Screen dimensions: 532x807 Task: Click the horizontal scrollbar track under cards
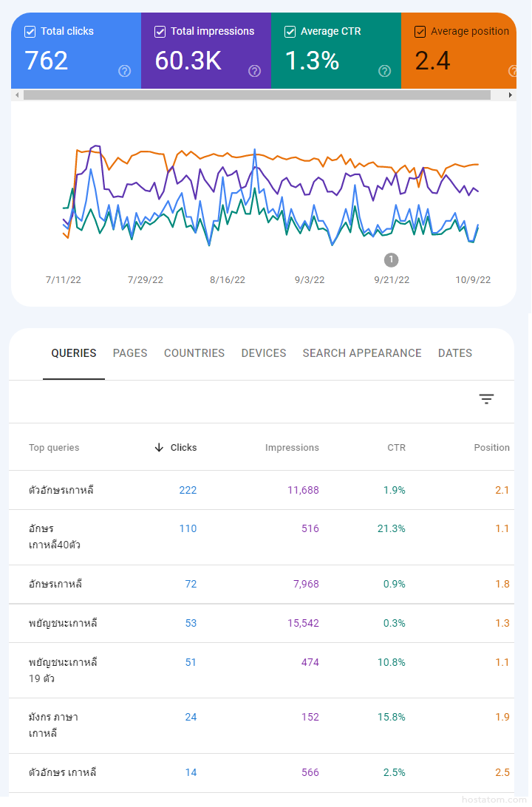[x=259, y=95]
